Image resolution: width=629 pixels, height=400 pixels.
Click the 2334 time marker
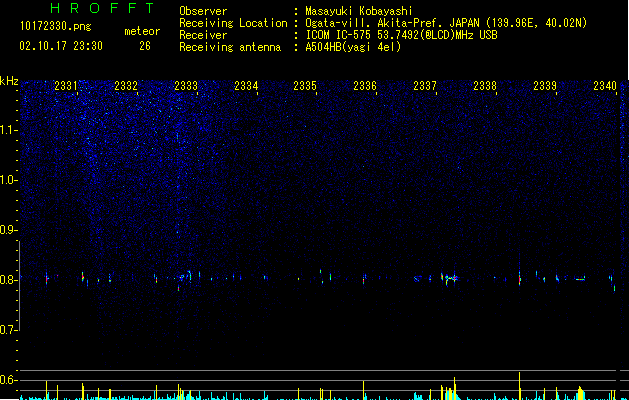[246, 86]
